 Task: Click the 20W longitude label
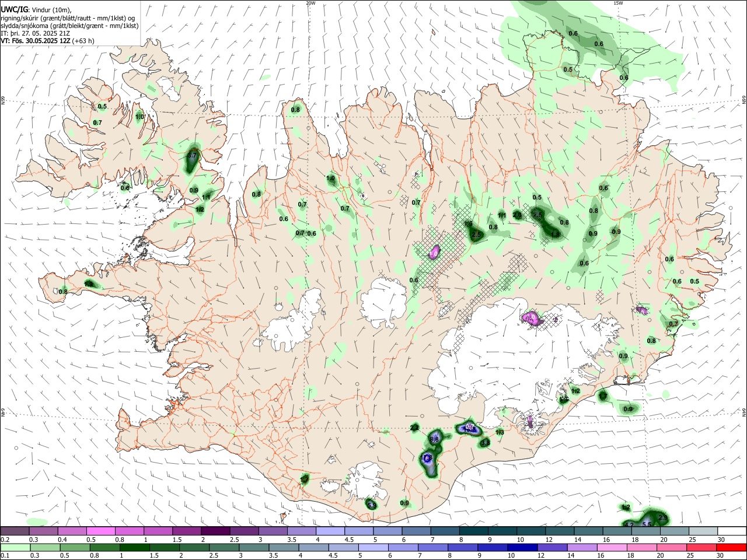click(310, 3)
